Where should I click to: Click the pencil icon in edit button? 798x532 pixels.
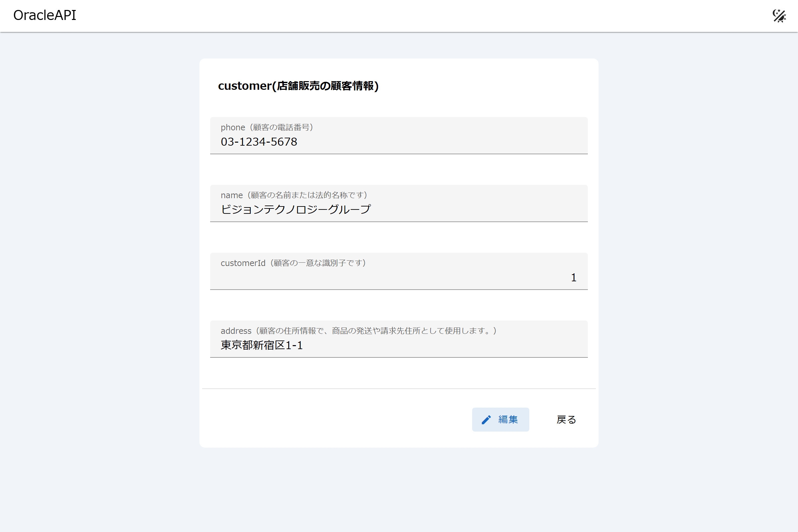pyautogui.click(x=486, y=420)
